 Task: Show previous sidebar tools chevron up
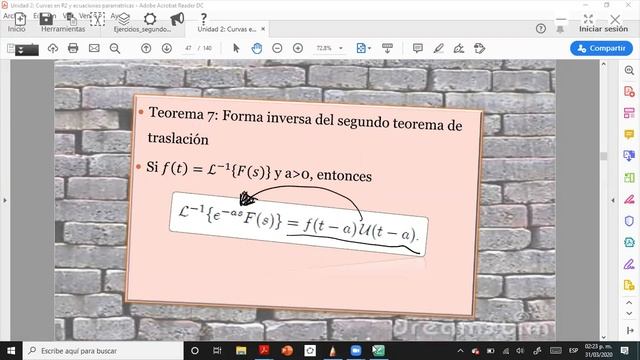pyautogui.click(x=629, y=303)
